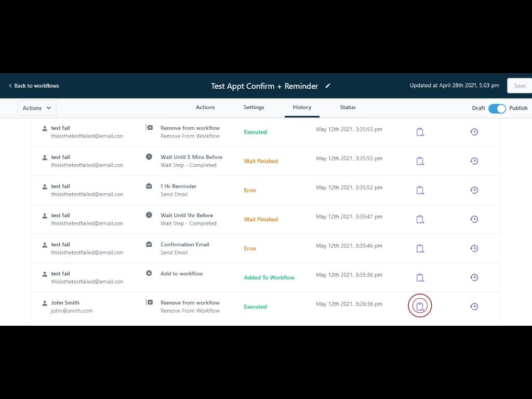The height and width of the screenshot is (399, 532).
Task: Click Executed status in John Smith row
Action: pyautogui.click(x=256, y=307)
